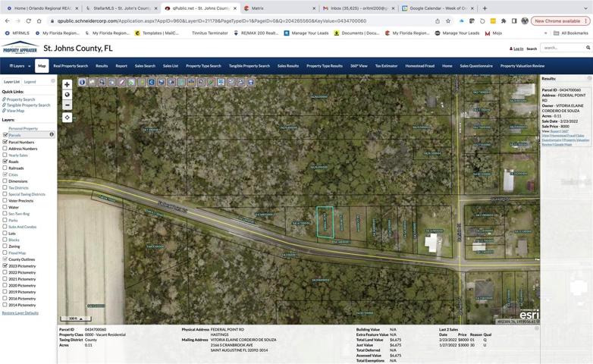This screenshot has height=364, width=593.
Task: Open the Sales Search menu item
Action: click(x=146, y=66)
